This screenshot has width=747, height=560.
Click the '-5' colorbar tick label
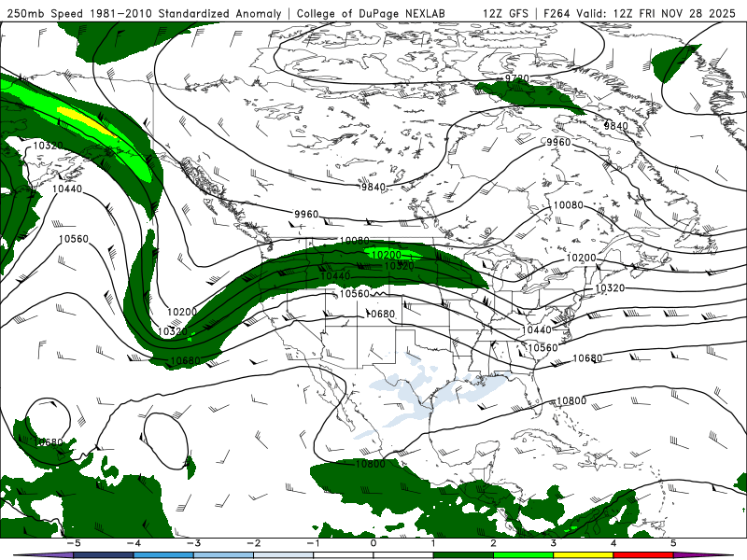click(x=74, y=543)
